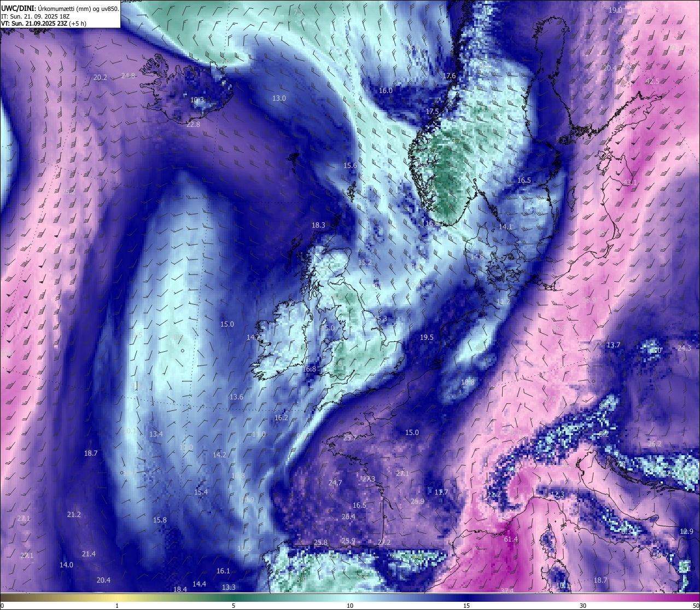Click the 24.3 value label
This screenshot has width=700, height=610.
(x=684, y=348)
